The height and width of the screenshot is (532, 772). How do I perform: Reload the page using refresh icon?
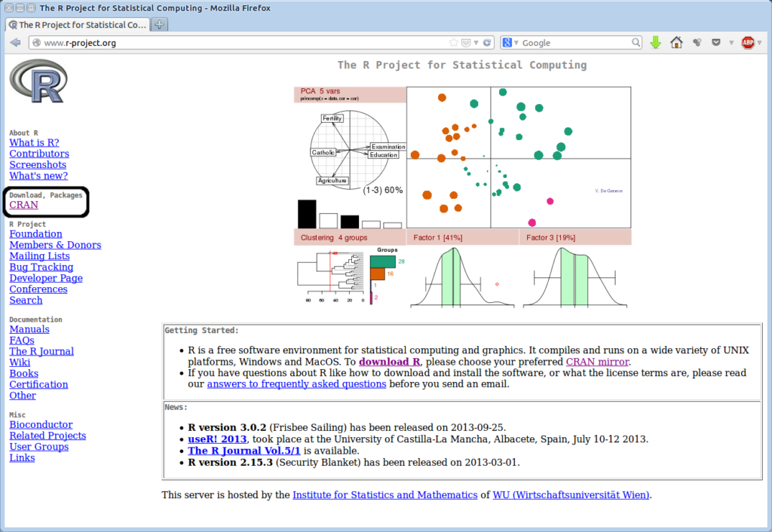click(x=487, y=43)
